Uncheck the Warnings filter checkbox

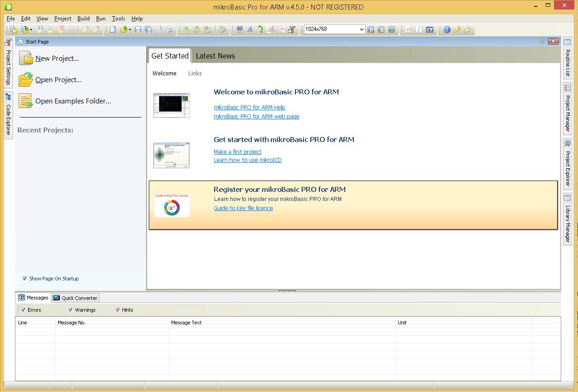click(70, 310)
